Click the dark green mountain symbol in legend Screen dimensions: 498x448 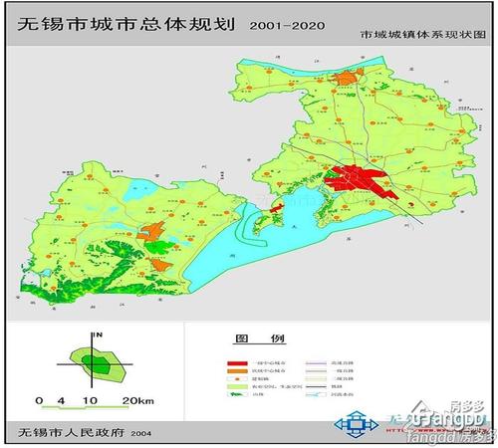coord(237,395)
